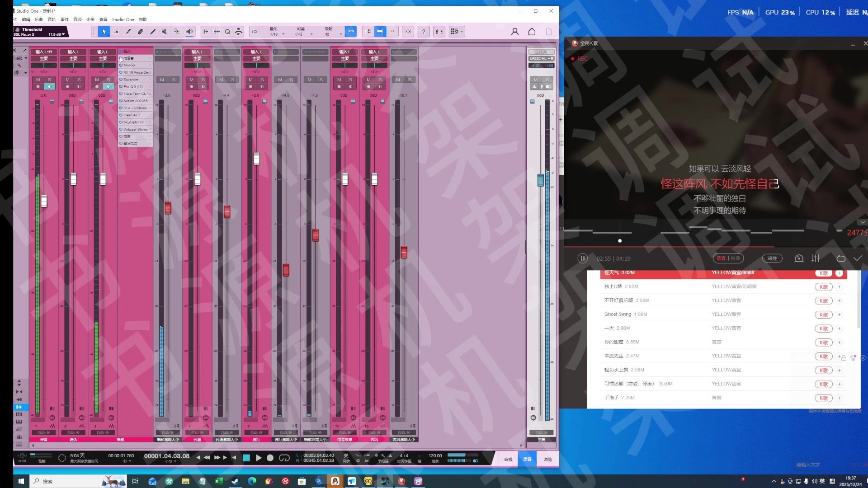Screen dimensions: 868x488
Task: Toggle the Snap flag button
Action: click(x=351, y=32)
